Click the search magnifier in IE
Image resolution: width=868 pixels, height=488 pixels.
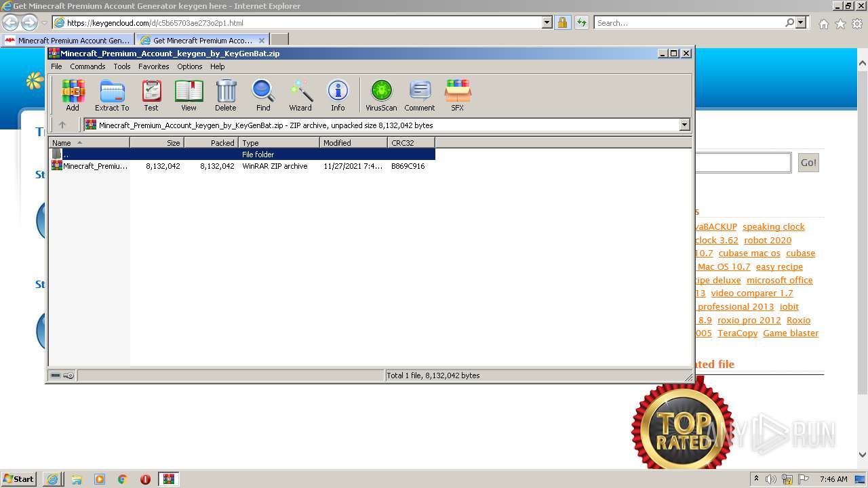click(x=789, y=22)
